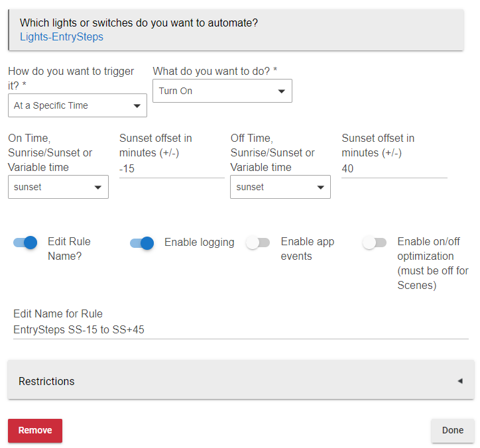Toggle the Enable logging switch
This screenshot has height=448, width=480.
coord(142,243)
